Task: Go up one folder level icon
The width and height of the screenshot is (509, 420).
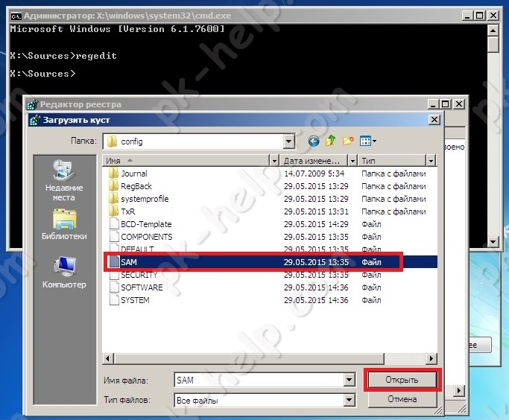Action: click(330, 141)
